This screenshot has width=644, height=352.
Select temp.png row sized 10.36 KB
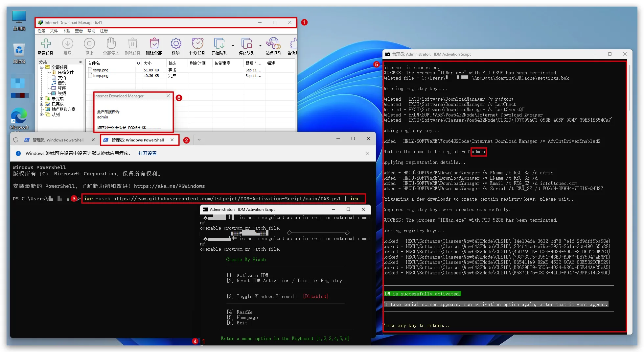point(191,76)
